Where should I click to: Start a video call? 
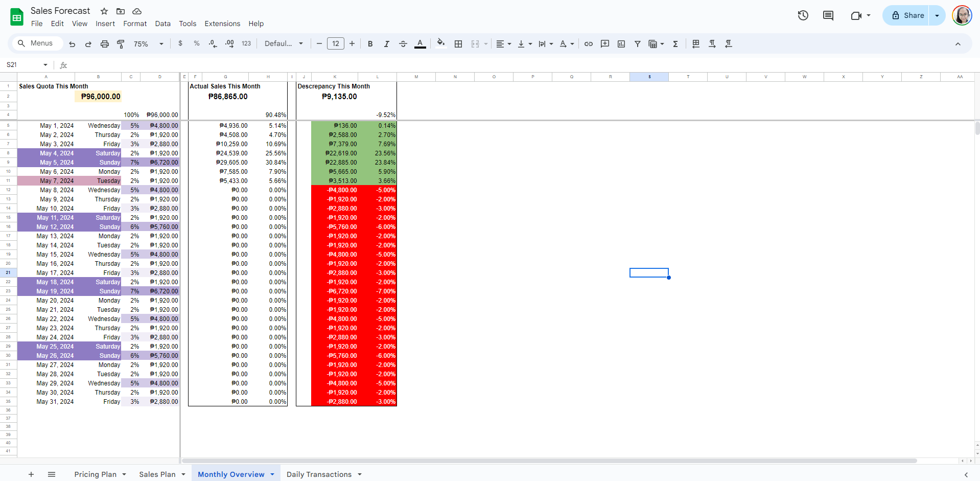click(x=856, y=15)
